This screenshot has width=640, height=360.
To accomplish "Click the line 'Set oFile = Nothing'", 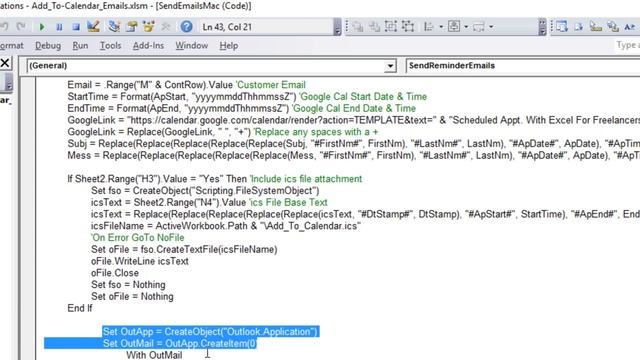I will 132,296.
